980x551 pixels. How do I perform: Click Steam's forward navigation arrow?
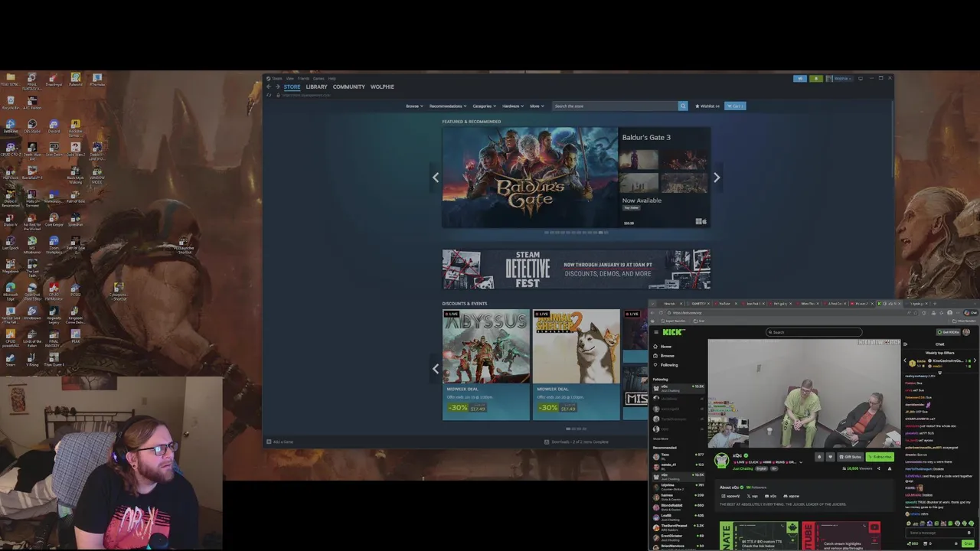point(277,86)
